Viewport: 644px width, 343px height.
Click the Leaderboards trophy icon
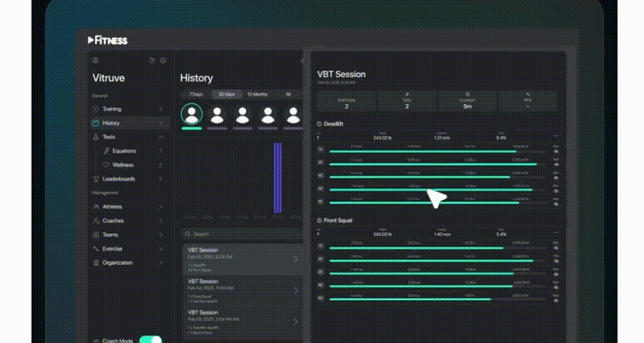(96, 179)
